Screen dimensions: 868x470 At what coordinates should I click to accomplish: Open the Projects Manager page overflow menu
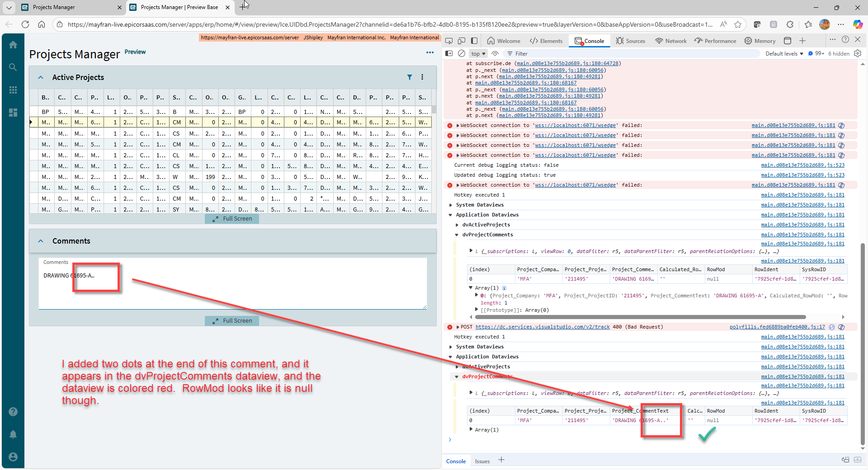tap(430, 52)
